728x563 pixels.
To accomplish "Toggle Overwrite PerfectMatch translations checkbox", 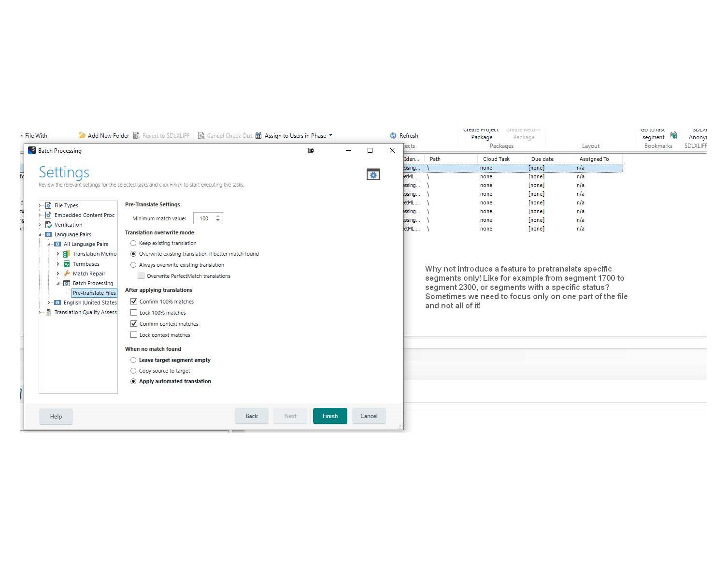I will click(141, 276).
